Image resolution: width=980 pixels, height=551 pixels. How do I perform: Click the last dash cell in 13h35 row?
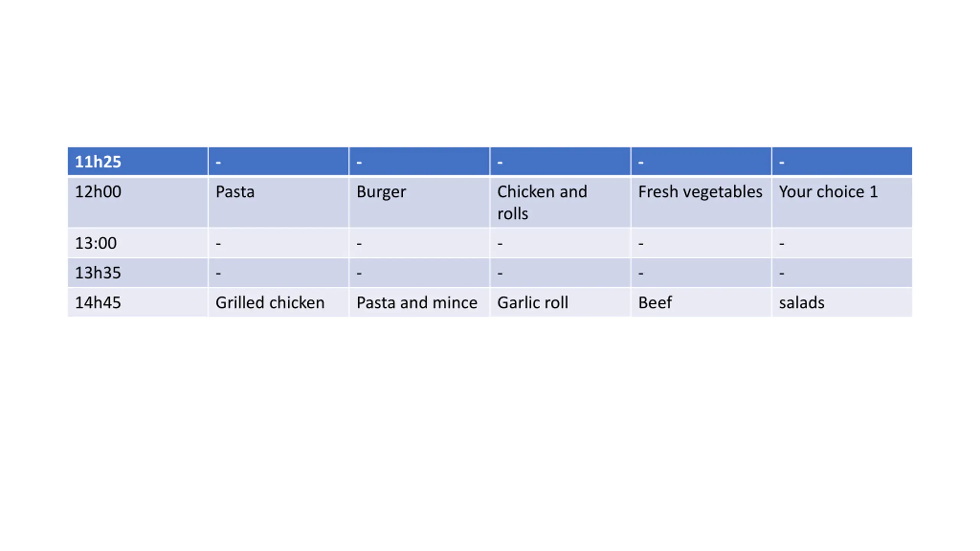click(842, 273)
